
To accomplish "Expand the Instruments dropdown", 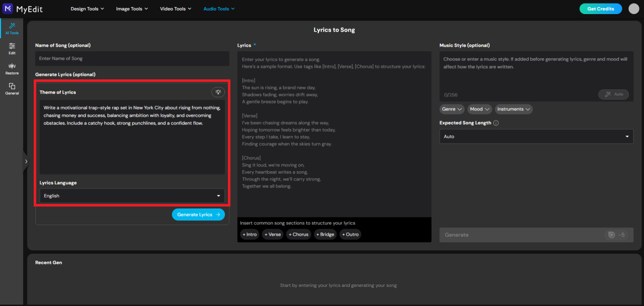I will point(513,109).
